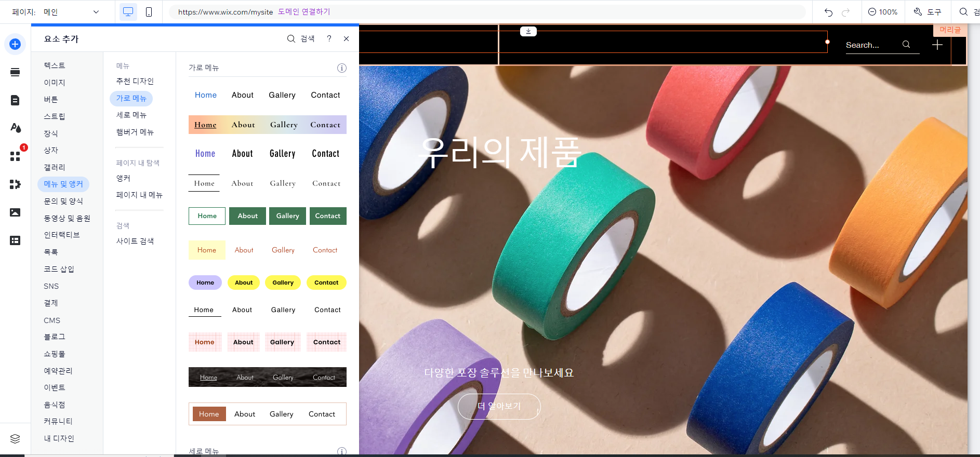Viewport: 980px width, 457px height.
Task: Open 앵커 subcategory
Action: 123,178
